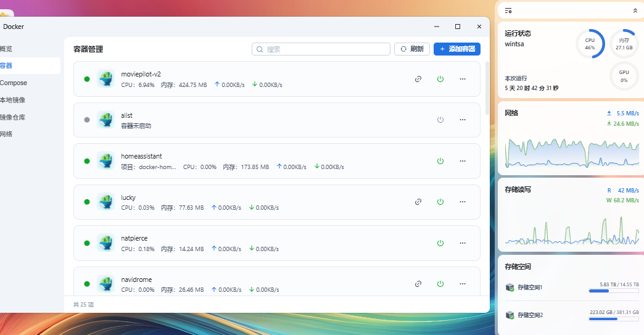Screen dimensions: 644x335
Task: Click green status dot of lucky
Action: point(86,202)
